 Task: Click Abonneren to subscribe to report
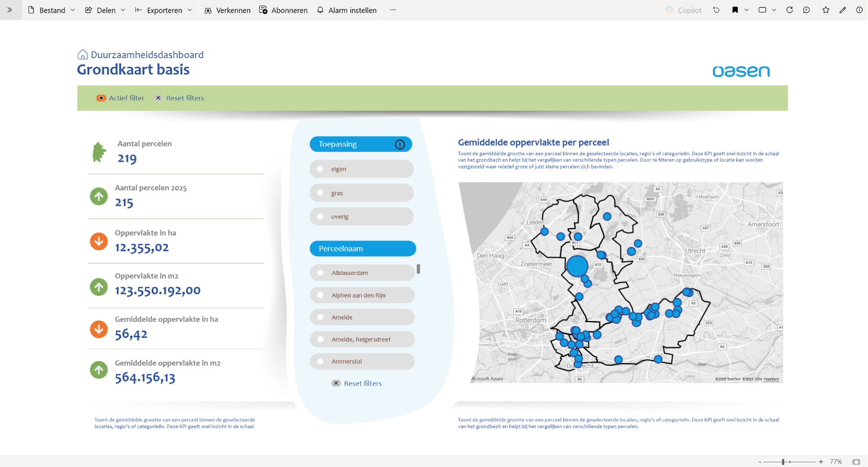click(x=283, y=10)
